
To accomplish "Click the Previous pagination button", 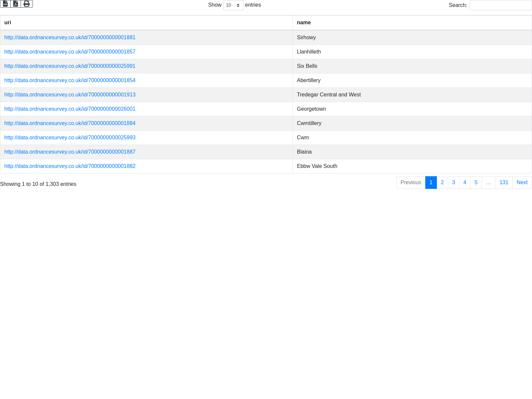I will tap(411, 183).
